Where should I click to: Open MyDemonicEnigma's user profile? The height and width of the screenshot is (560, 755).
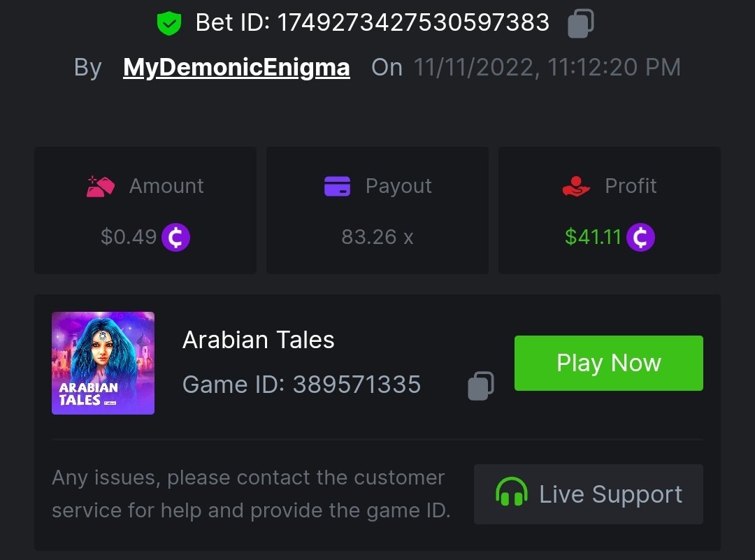tap(236, 67)
